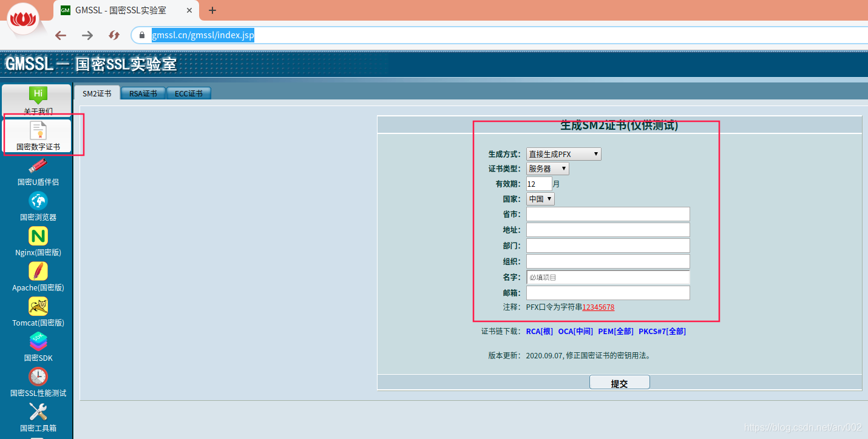Go back with the browser back arrow

[x=61, y=35]
